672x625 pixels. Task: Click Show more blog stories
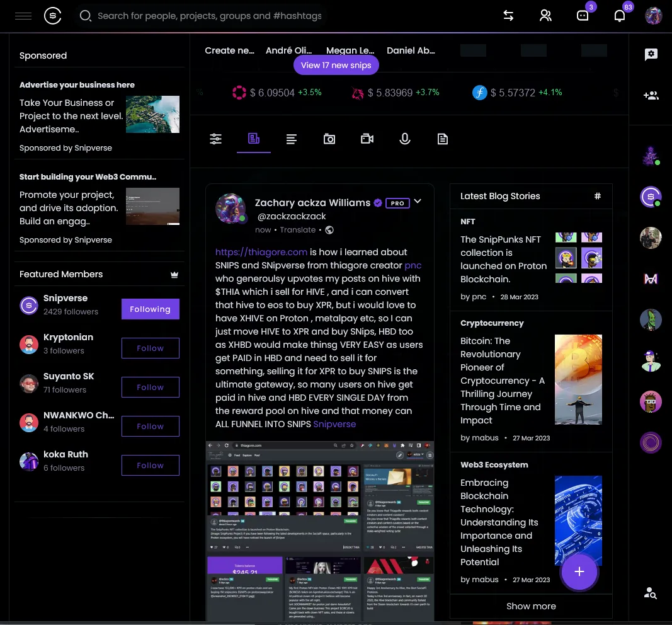(x=531, y=606)
